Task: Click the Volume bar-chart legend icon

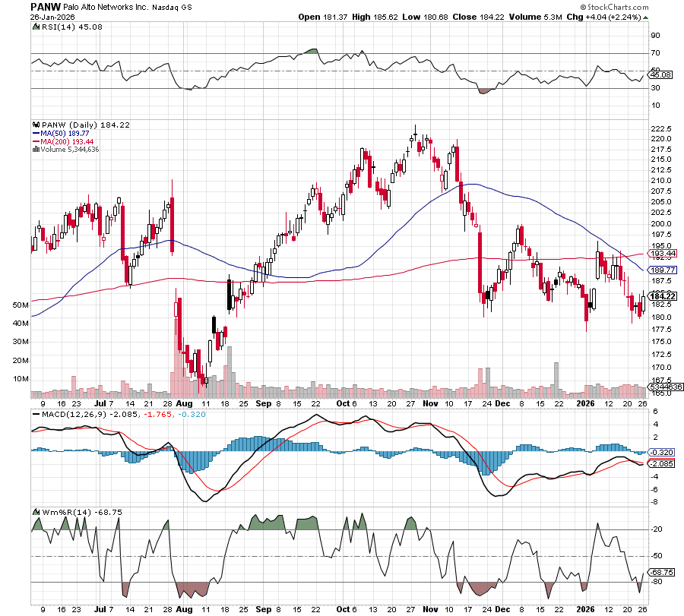Action: [x=35, y=150]
